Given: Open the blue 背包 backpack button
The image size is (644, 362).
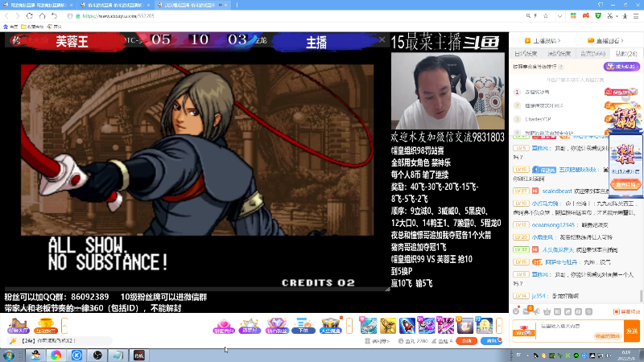Looking at the screenshot, I should 492,341.
